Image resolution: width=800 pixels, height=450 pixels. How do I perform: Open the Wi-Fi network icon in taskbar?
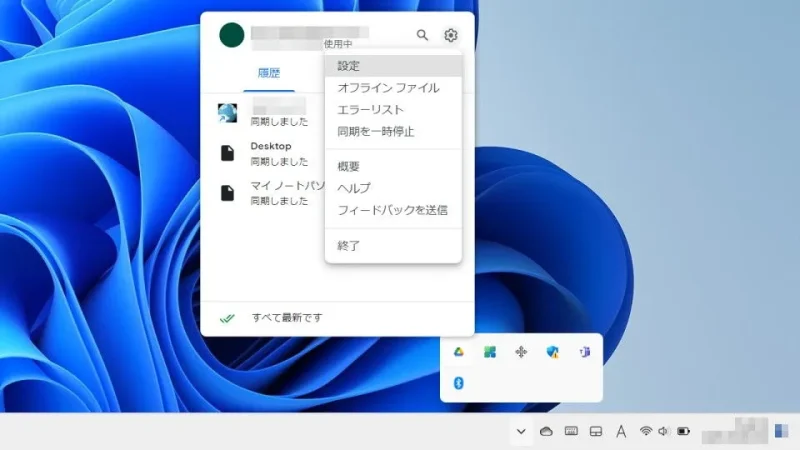646,431
